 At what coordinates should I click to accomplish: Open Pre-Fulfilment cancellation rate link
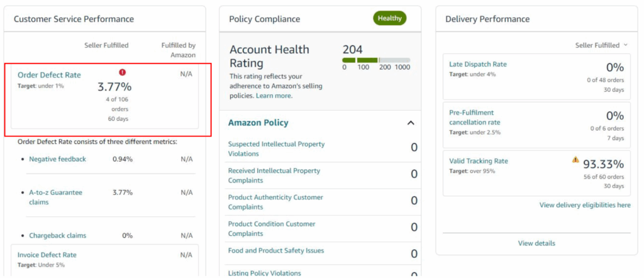(475, 118)
